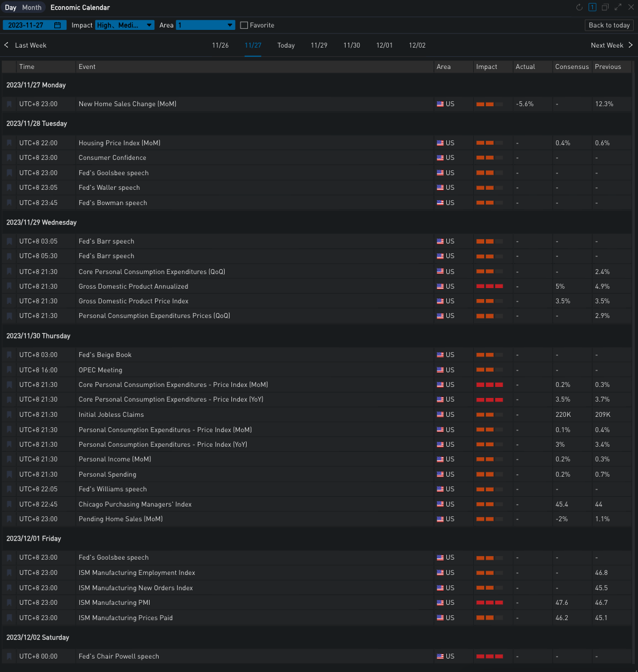Bookmark Fed's Williams speech event

(x=9, y=489)
